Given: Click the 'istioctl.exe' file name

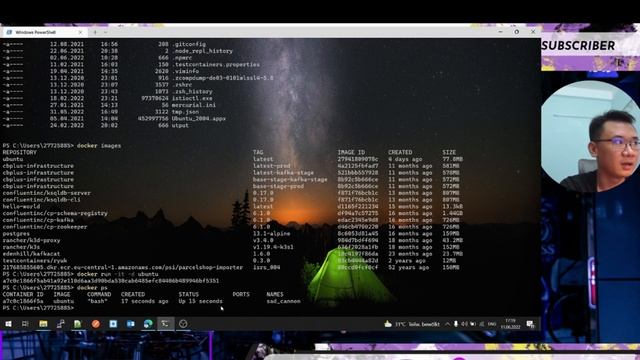Looking at the screenshot, I should pyautogui.click(x=192, y=98).
